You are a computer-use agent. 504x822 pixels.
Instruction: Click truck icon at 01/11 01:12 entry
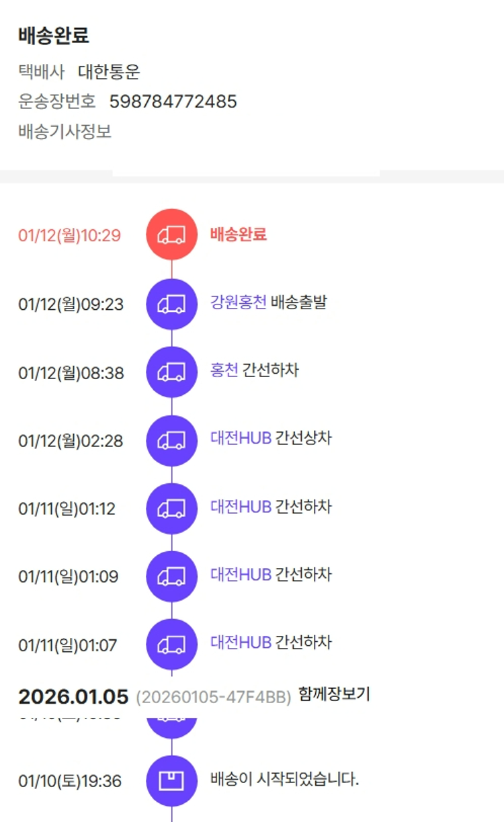click(x=171, y=508)
